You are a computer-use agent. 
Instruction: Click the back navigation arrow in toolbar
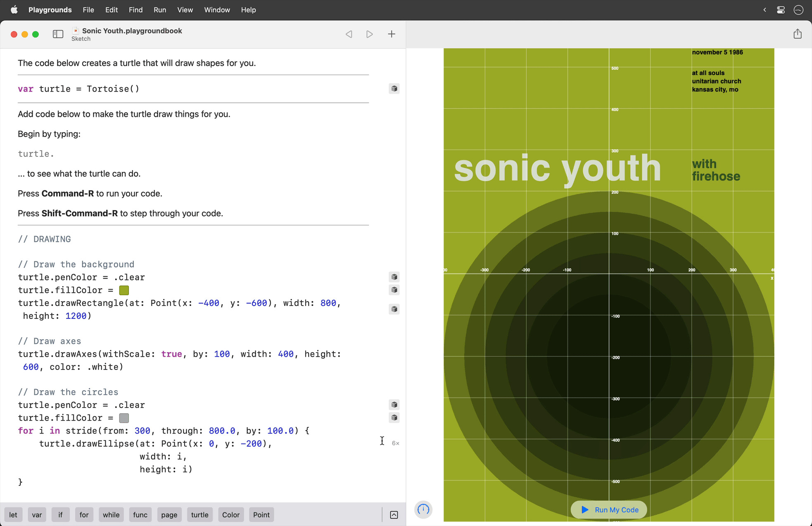348,34
